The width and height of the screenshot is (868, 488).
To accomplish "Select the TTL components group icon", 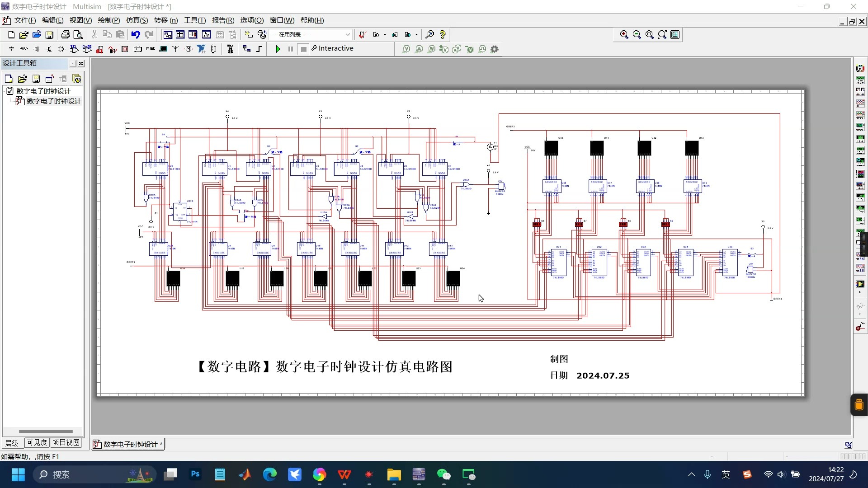I will 74,49.
